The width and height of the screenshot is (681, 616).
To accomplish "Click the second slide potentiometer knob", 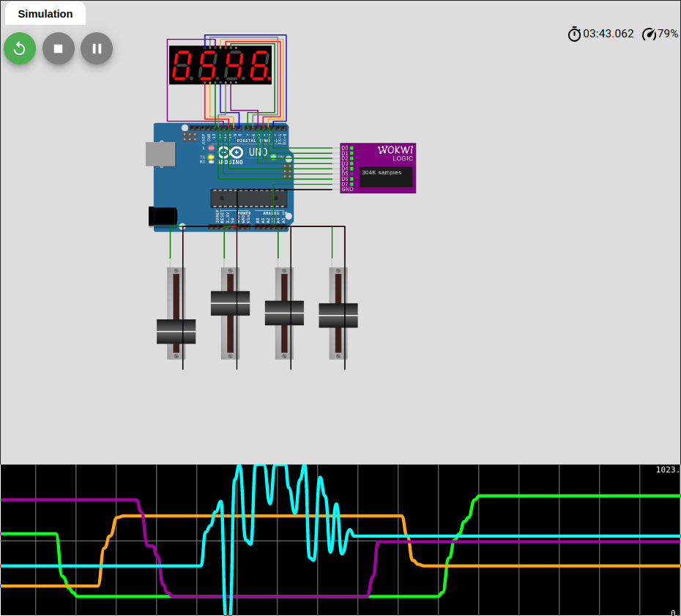I will [x=230, y=303].
